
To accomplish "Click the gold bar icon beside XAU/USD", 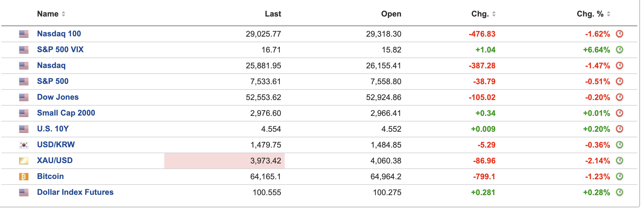I will (23, 161).
